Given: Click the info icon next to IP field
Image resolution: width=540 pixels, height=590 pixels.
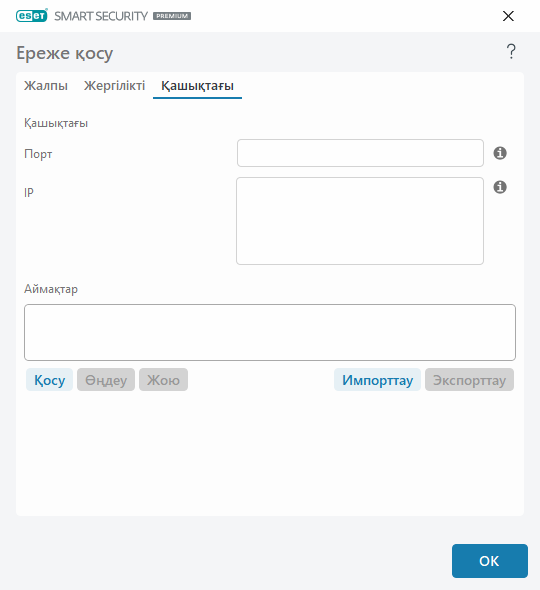Looking at the screenshot, I should 500,187.
